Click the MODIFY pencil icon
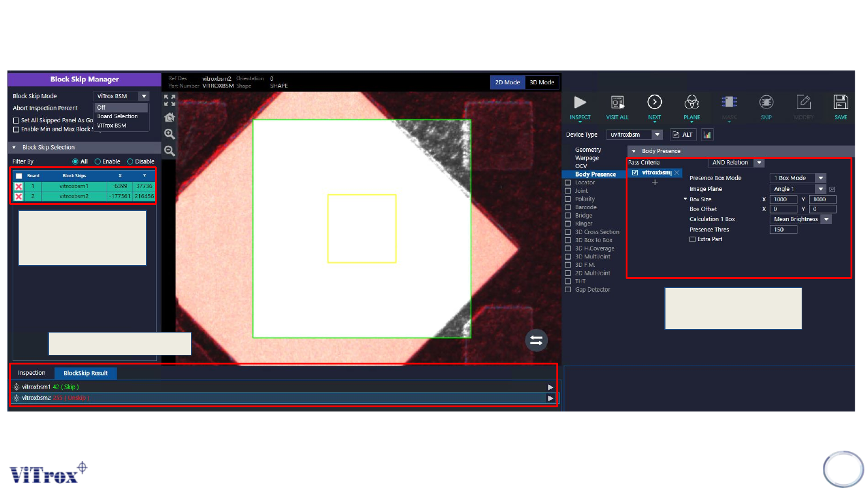This screenshot has height=488, width=868. coord(804,102)
